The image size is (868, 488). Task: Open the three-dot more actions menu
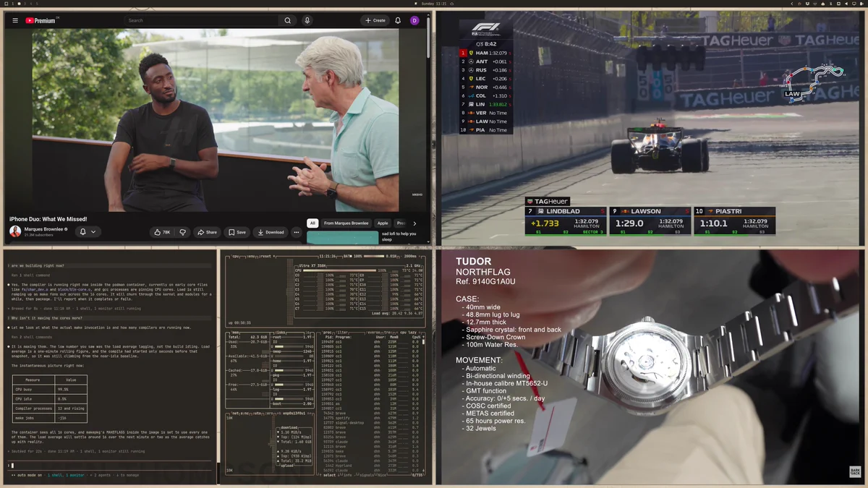click(297, 232)
